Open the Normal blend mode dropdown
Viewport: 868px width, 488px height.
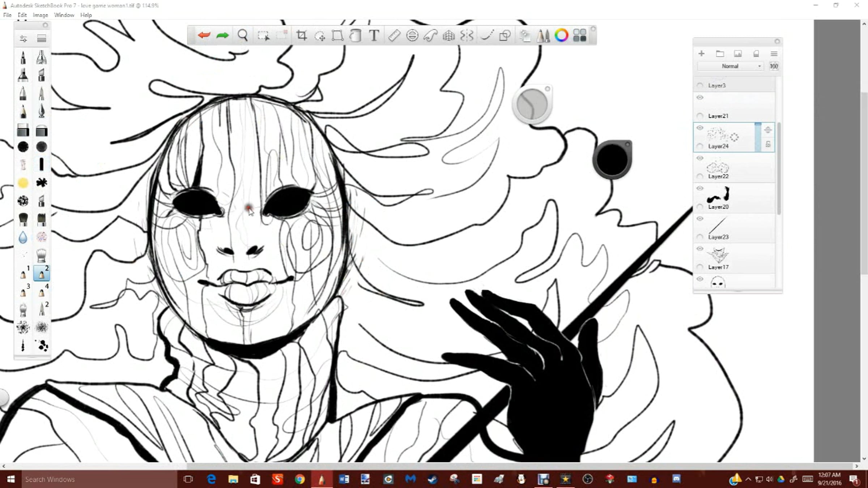pyautogui.click(x=731, y=66)
